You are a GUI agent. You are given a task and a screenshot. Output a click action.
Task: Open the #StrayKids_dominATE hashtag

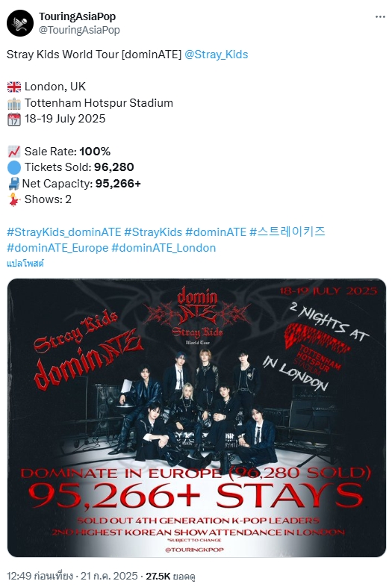tap(64, 232)
